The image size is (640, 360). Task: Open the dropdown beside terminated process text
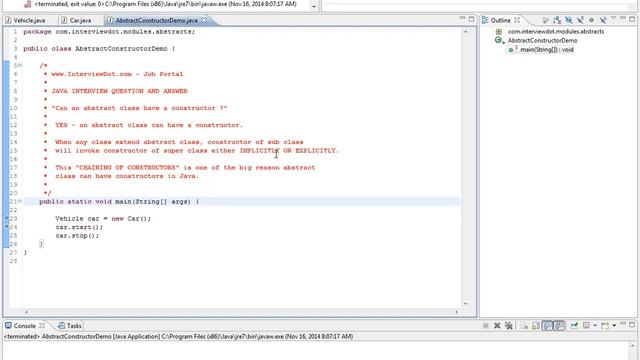tap(313, 6)
